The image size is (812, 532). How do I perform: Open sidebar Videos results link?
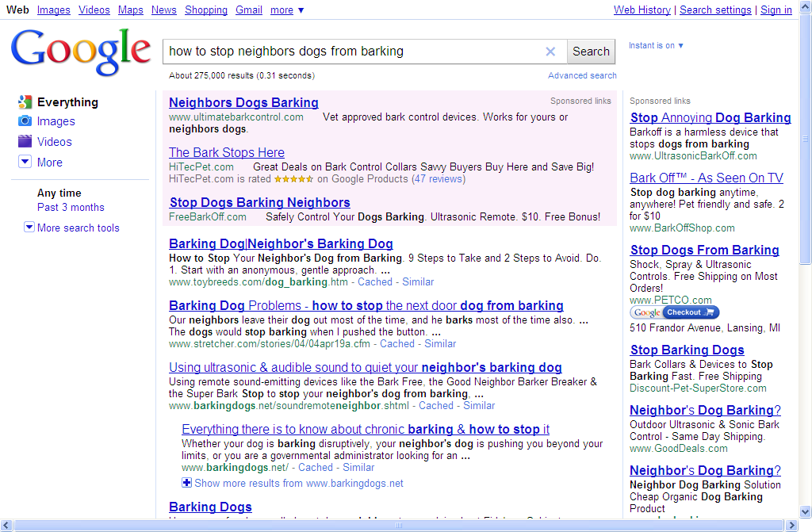(x=55, y=141)
